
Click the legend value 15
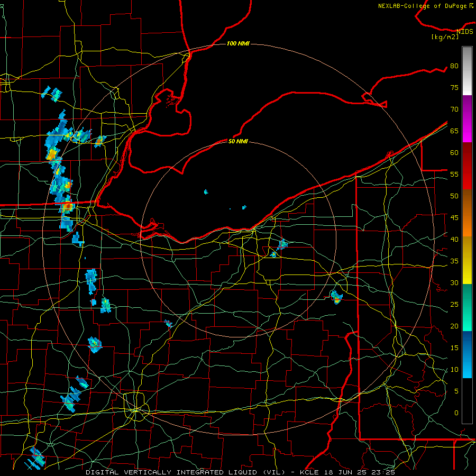(x=454, y=347)
